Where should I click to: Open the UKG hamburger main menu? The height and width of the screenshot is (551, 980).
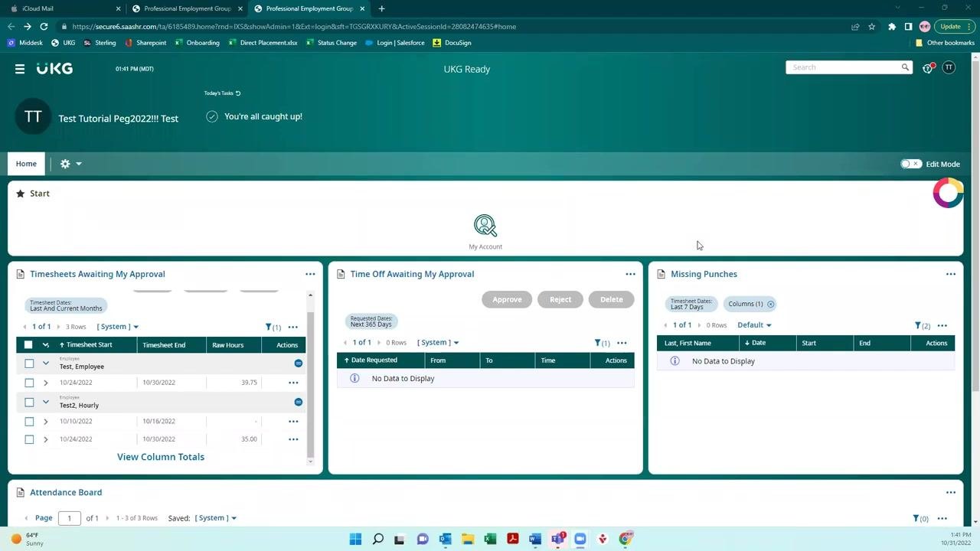click(20, 69)
